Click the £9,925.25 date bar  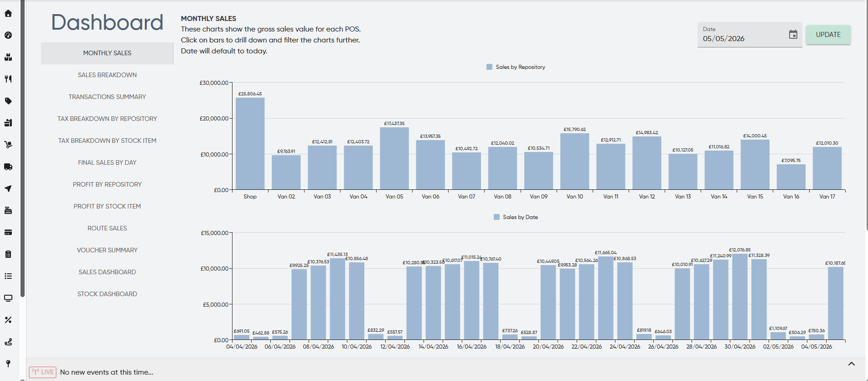click(299, 304)
